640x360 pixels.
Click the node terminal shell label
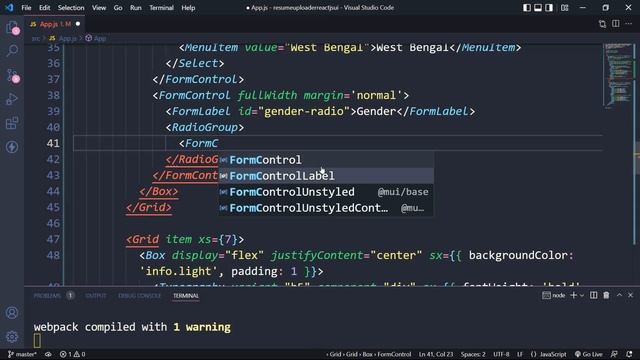click(554, 295)
